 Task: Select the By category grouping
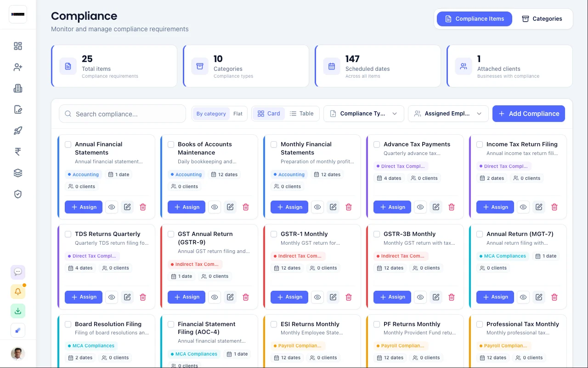click(211, 114)
